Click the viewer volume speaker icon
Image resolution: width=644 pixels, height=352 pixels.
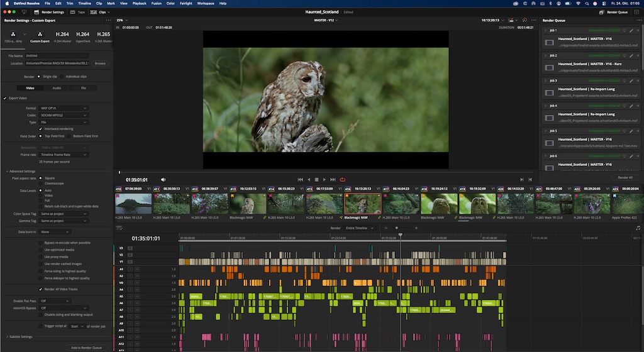164,180
